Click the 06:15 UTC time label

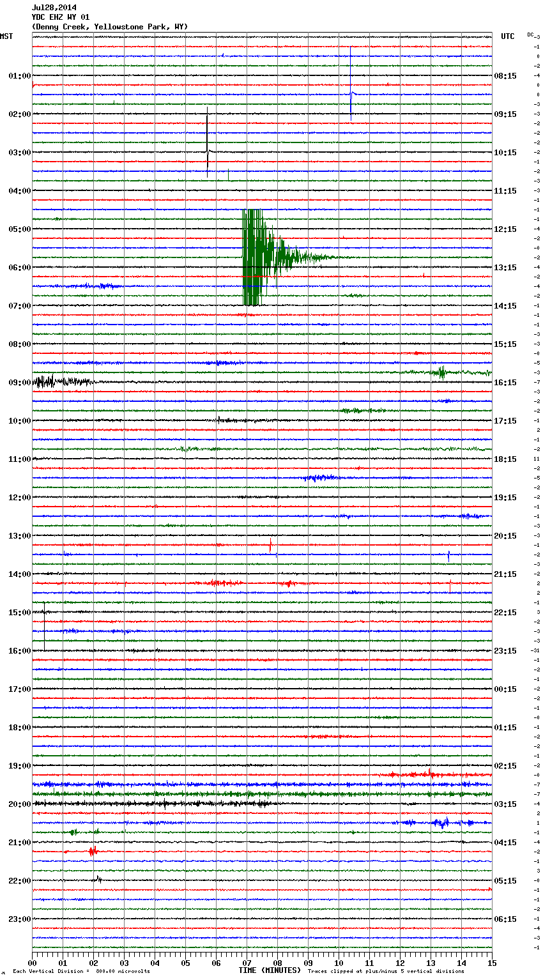point(505,919)
